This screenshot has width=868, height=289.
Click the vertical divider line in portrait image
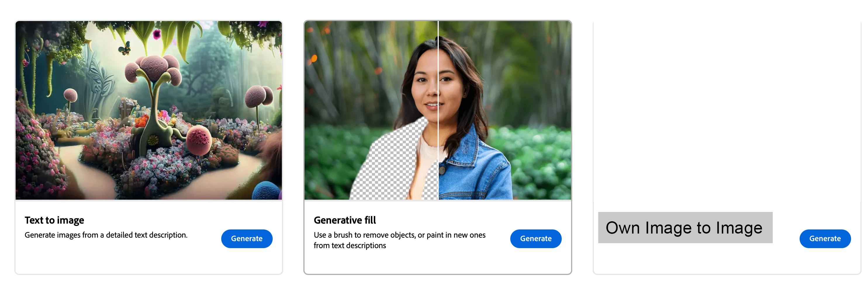[438, 110]
